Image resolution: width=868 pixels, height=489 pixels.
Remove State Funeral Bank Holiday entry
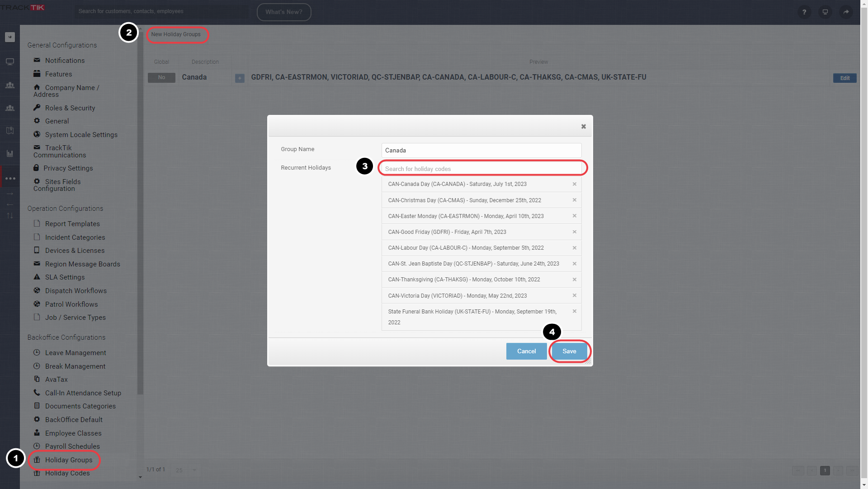[x=575, y=311]
